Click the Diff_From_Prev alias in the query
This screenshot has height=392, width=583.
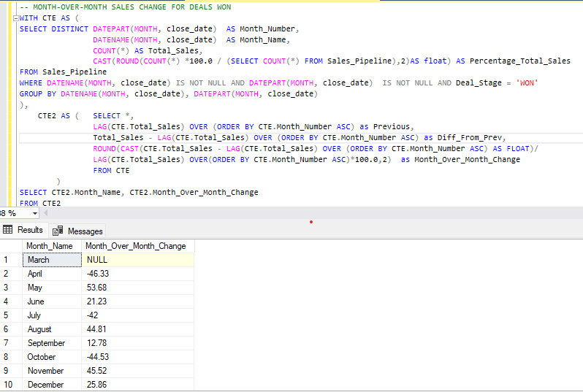click(x=469, y=138)
